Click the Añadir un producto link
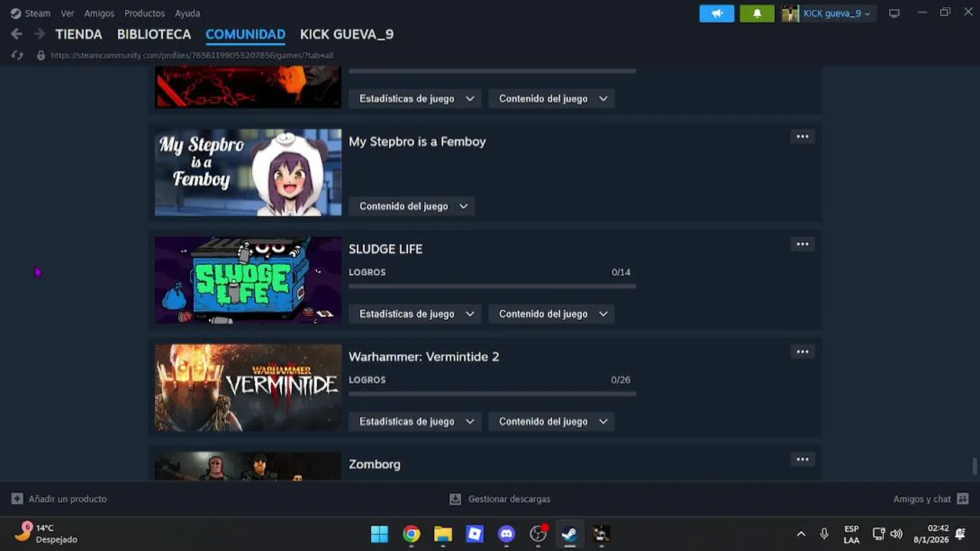The image size is (980, 551). click(x=67, y=499)
